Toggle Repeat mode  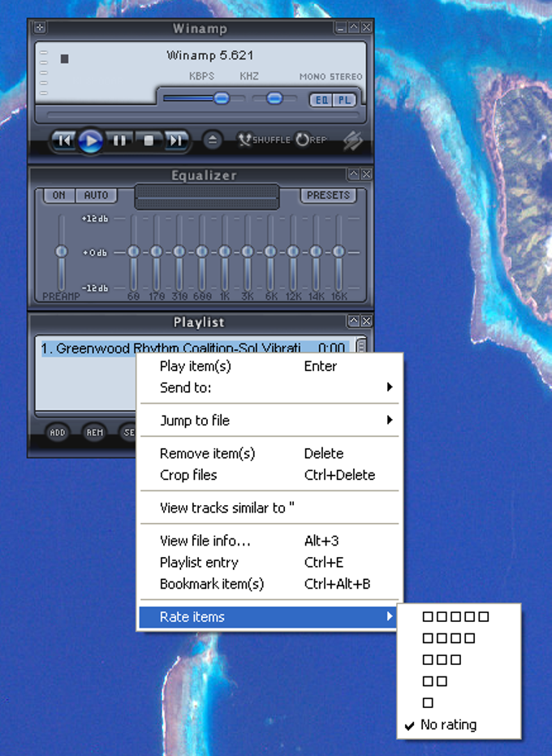311,140
